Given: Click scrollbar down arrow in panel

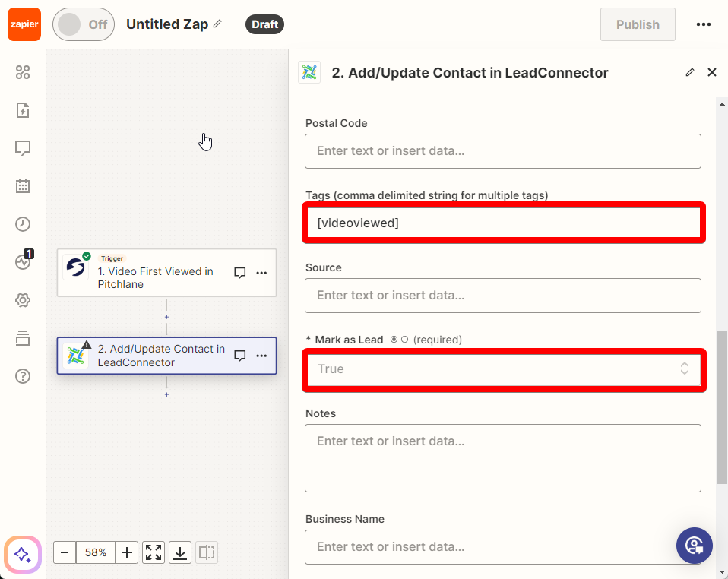Looking at the screenshot, I should pyautogui.click(x=722, y=573).
